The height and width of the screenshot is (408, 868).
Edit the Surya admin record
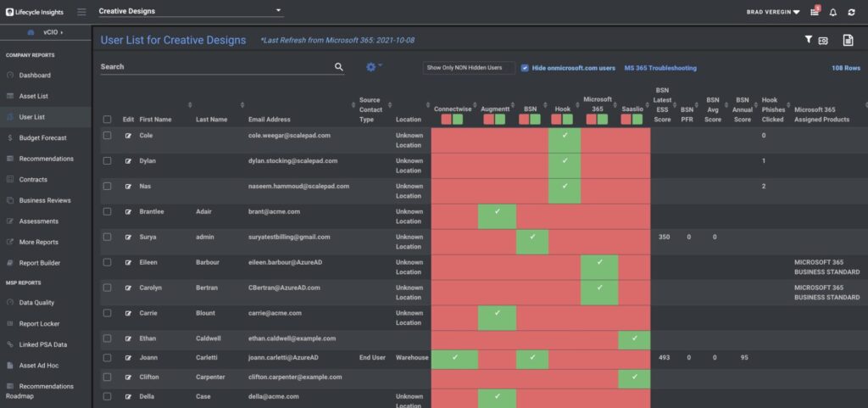point(129,237)
